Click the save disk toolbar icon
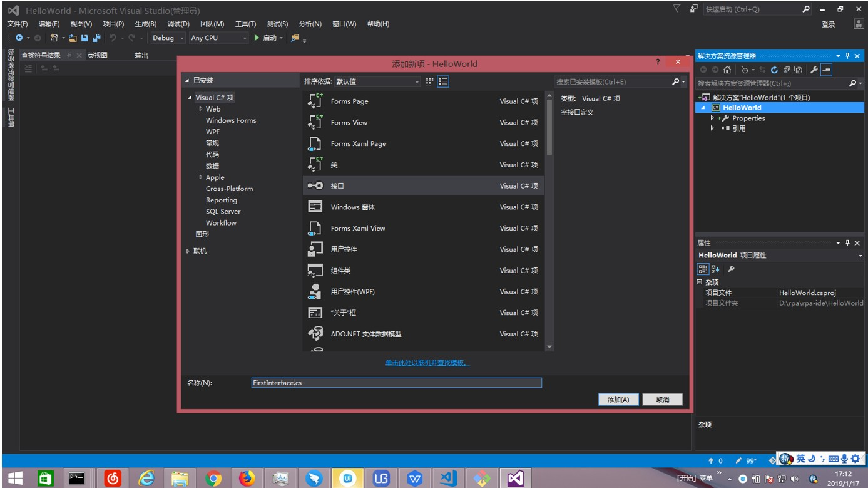Image resolution: width=868 pixels, height=488 pixels. coord(85,38)
